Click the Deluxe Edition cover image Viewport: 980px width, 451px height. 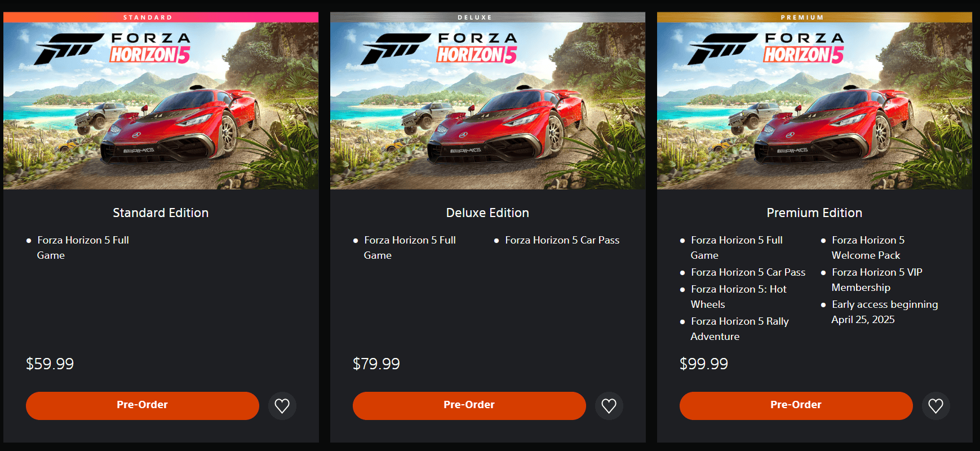coord(487,106)
